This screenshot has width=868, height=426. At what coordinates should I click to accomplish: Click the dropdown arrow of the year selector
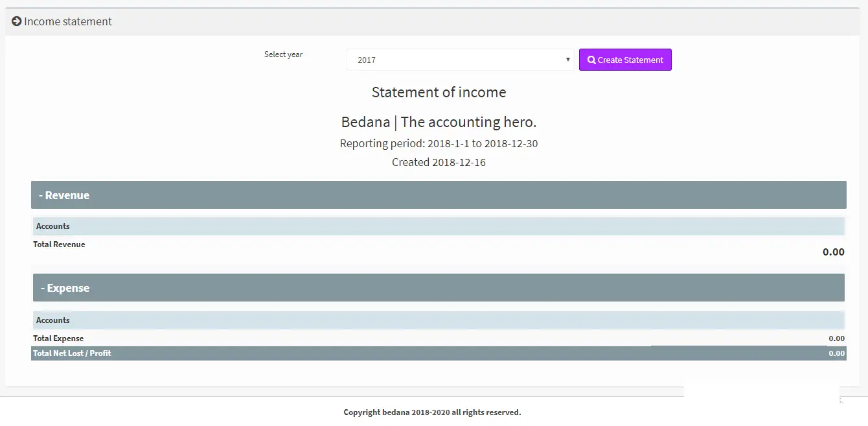(568, 60)
